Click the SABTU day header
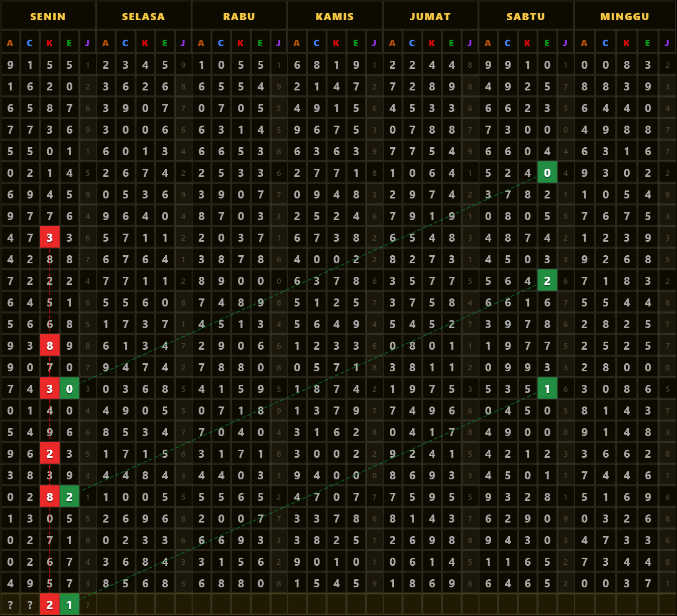This screenshot has height=616, width=677. pyautogui.click(x=526, y=16)
